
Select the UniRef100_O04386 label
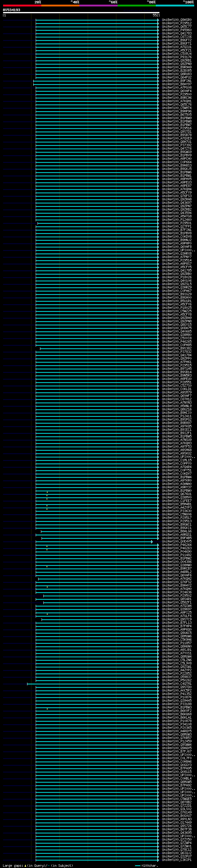[x=177, y=562]
